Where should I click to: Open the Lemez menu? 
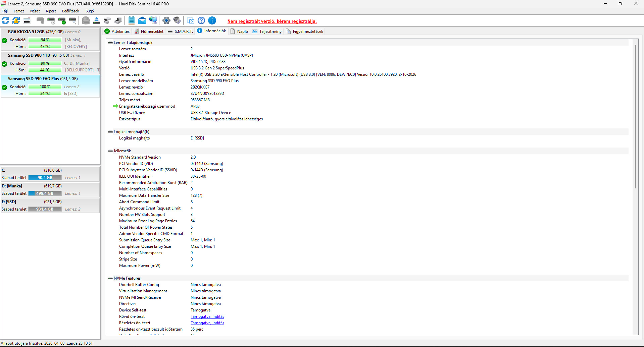(x=19, y=11)
